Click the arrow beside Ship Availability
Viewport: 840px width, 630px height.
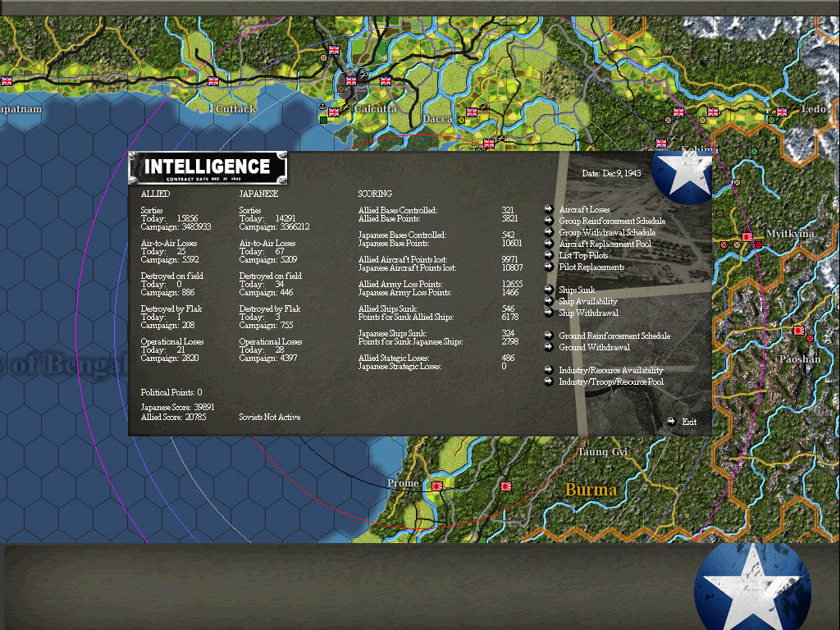coord(549,301)
